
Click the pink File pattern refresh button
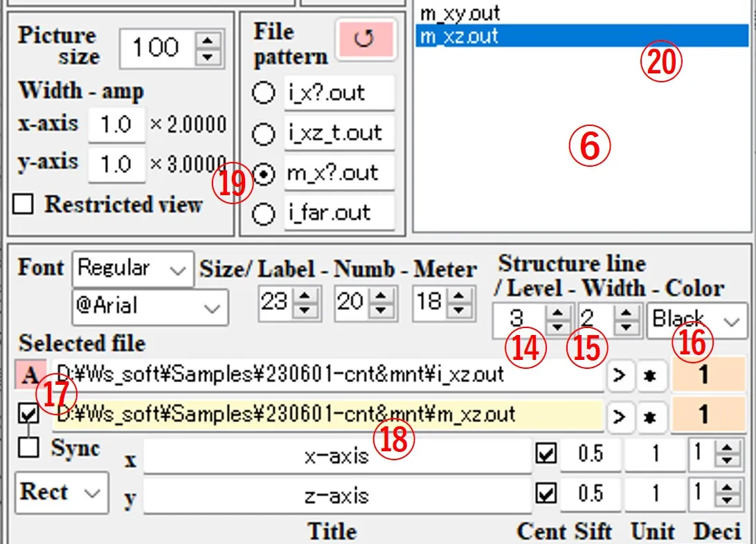[366, 39]
